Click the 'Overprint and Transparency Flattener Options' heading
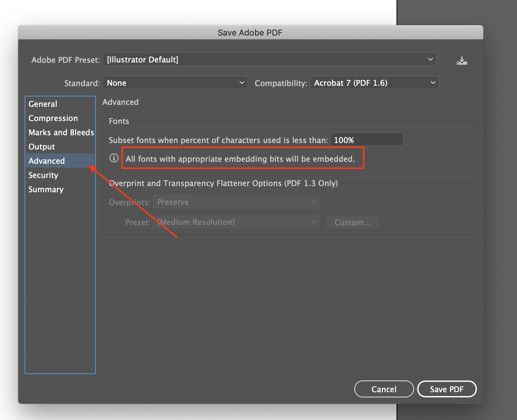The width and height of the screenshot is (517, 420). pos(224,183)
